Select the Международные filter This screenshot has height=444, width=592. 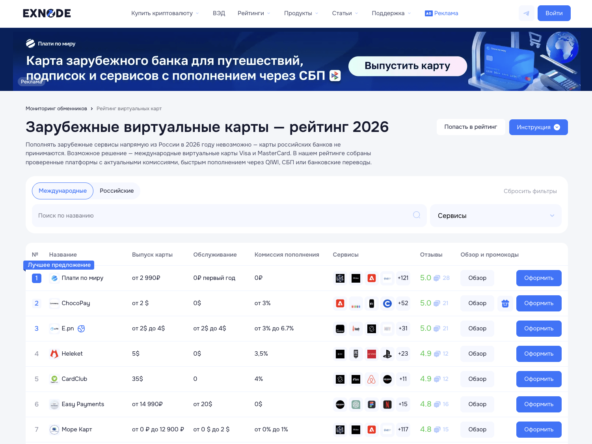tap(63, 191)
